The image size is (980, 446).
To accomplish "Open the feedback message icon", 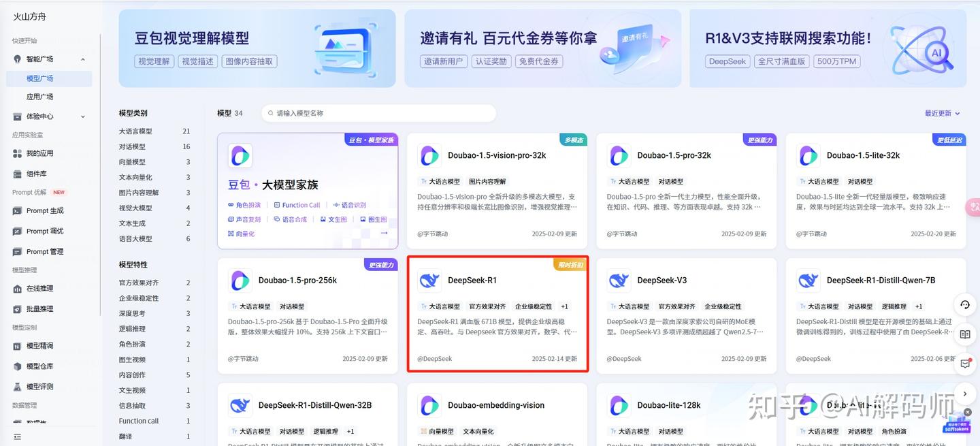I will 965,364.
